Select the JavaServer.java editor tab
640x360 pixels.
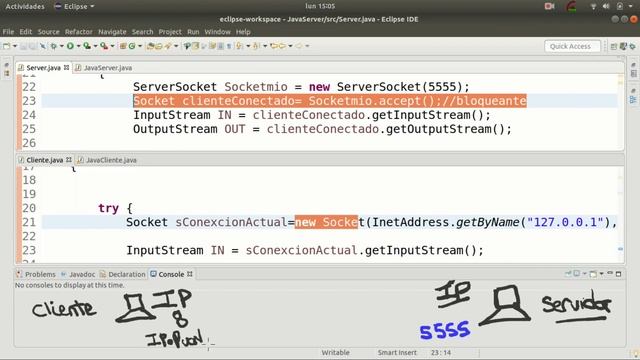tap(104, 68)
